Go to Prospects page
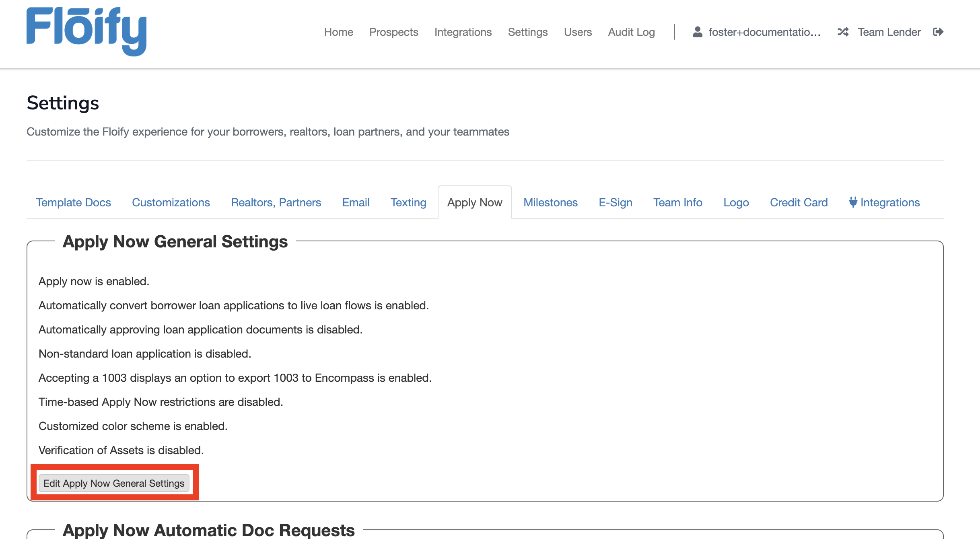 pos(393,32)
